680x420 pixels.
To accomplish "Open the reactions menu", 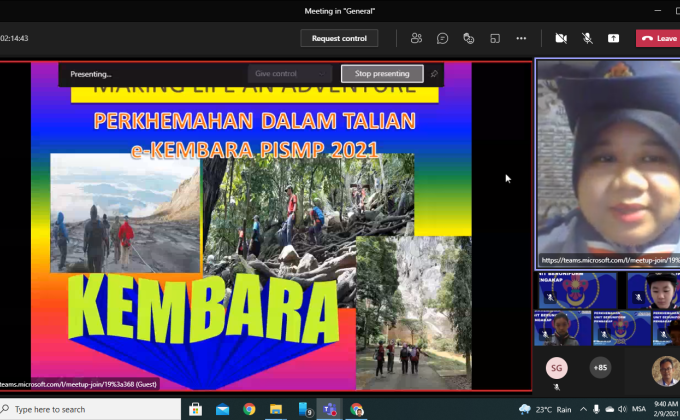I will click(468, 38).
